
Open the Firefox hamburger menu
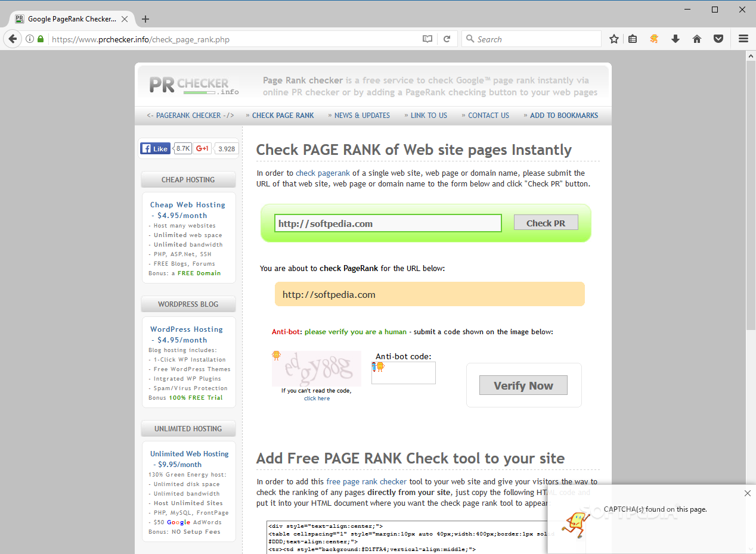(x=743, y=39)
